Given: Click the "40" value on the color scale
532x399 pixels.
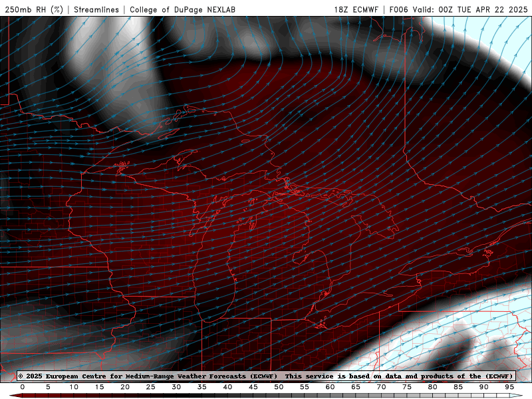Looking at the screenshot, I should pos(227,387).
